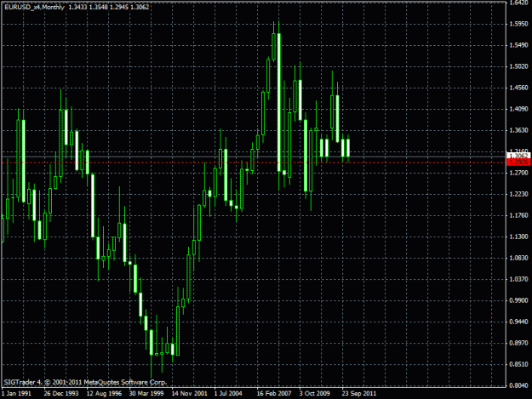Click the 1.2230 price axis label
Image resolution: width=532 pixels, height=399 pixels.
[519, 194]
